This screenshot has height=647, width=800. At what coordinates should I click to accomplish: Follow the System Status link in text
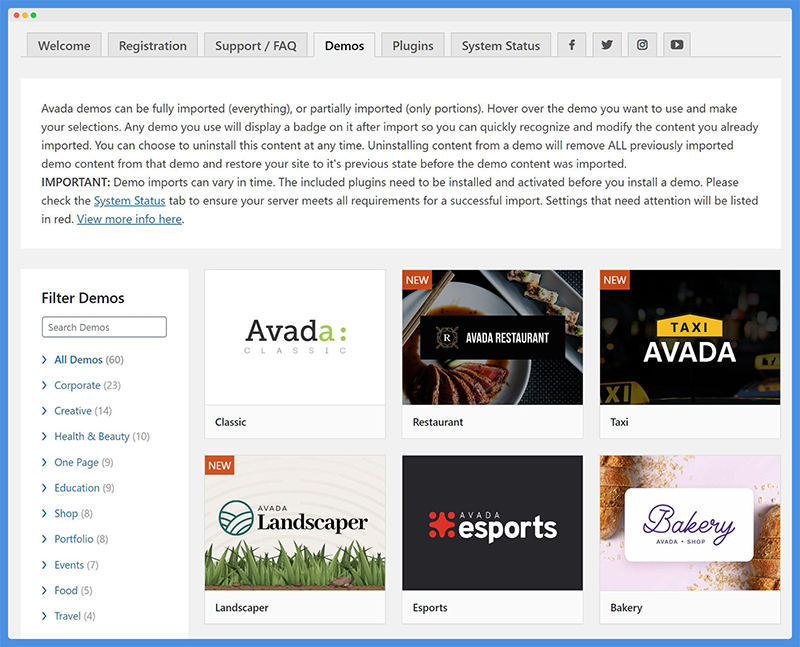[130, 201]
